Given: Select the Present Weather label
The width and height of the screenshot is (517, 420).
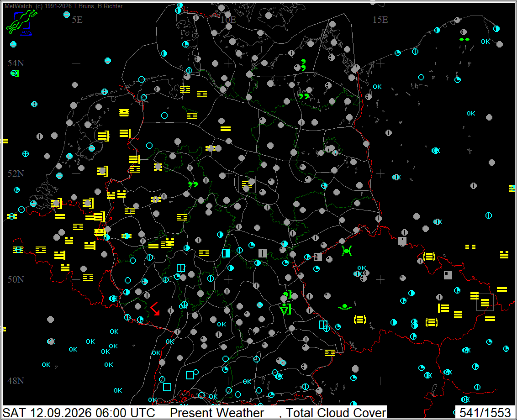Looking at the screenshot, I should click(217, 413).
